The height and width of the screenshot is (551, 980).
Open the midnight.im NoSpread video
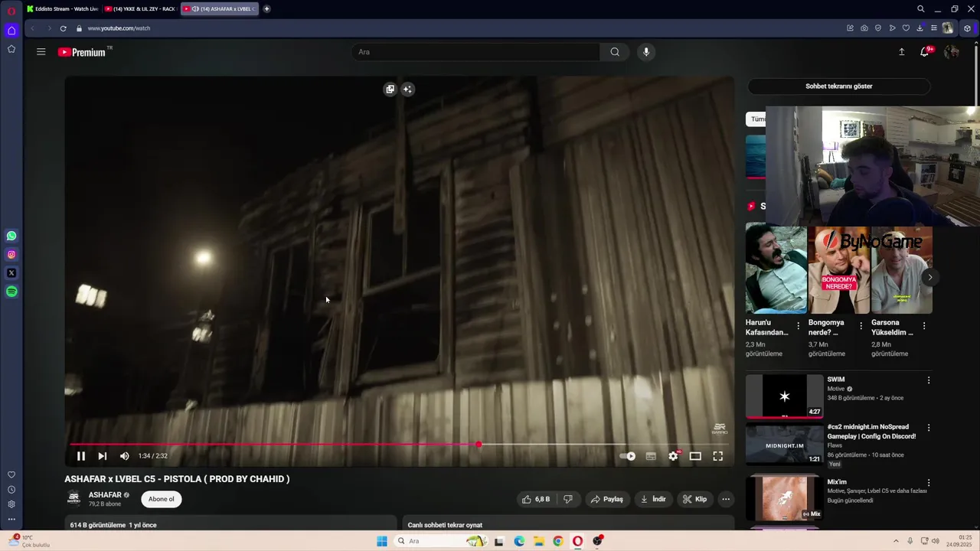click(x=784, y=445)
